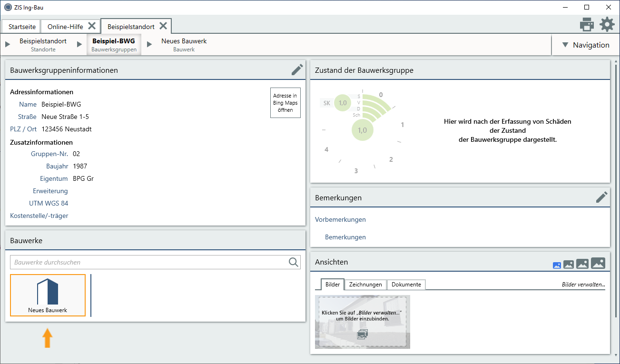Viewport: 620px width, 364px height.
Task: Expand arrow before Beispiel-BWG breadcrumb
Action: click(79, 45)
